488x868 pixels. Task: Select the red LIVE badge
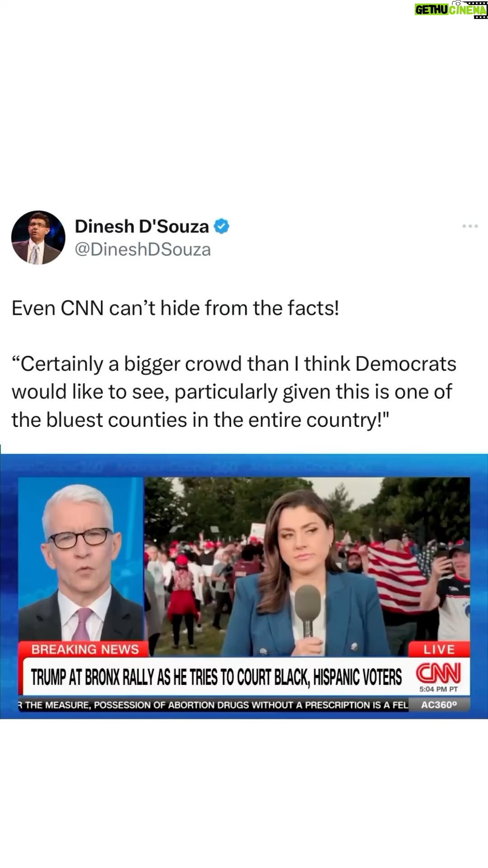pyautogui.click(x=439, y=649)
